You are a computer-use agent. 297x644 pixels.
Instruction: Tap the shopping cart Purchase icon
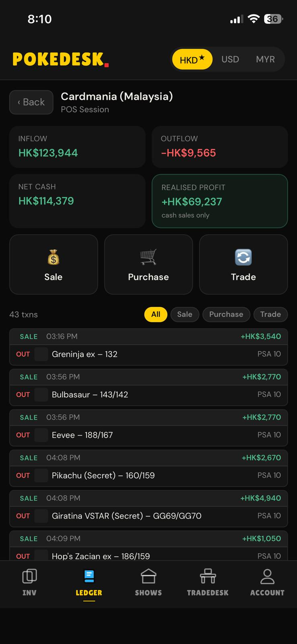pyautogui.click(x=148, y=257)
